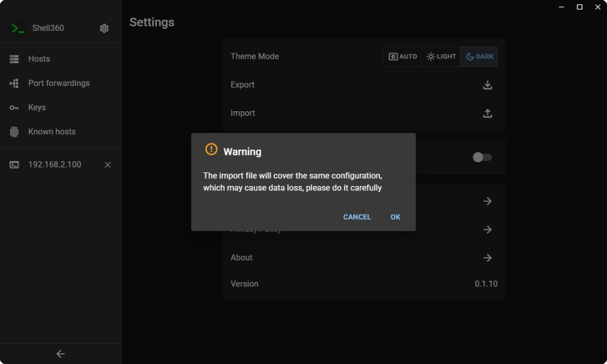Click the Export download icon
Image resolution: width=607 pixels, height=364 pixels.
tap(487, 85)
